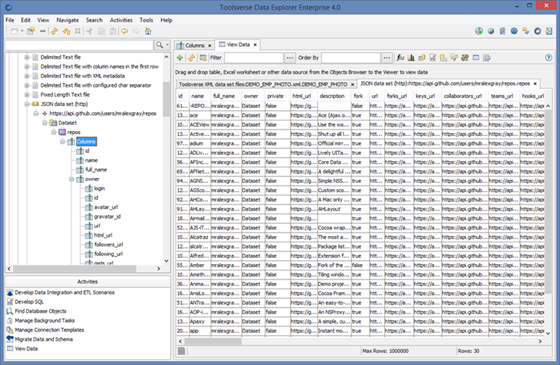Click the server book icon at top right

coord(502,31)
